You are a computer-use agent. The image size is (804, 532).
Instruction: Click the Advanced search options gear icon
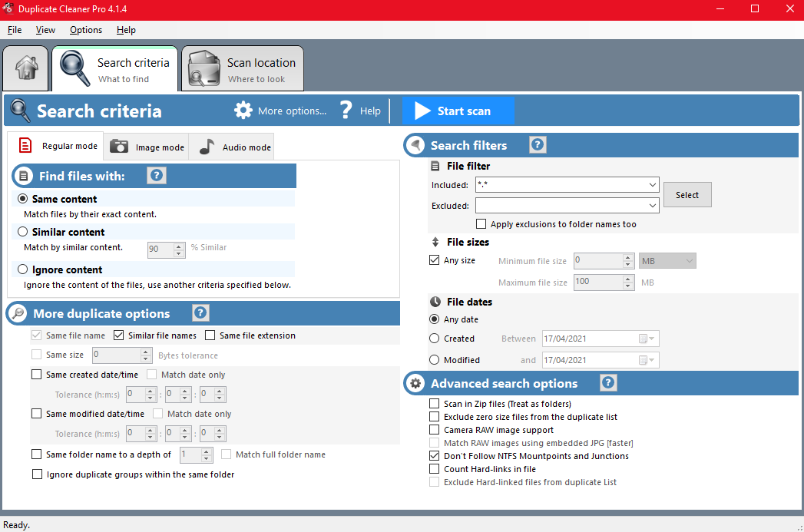tap(415, 383)
